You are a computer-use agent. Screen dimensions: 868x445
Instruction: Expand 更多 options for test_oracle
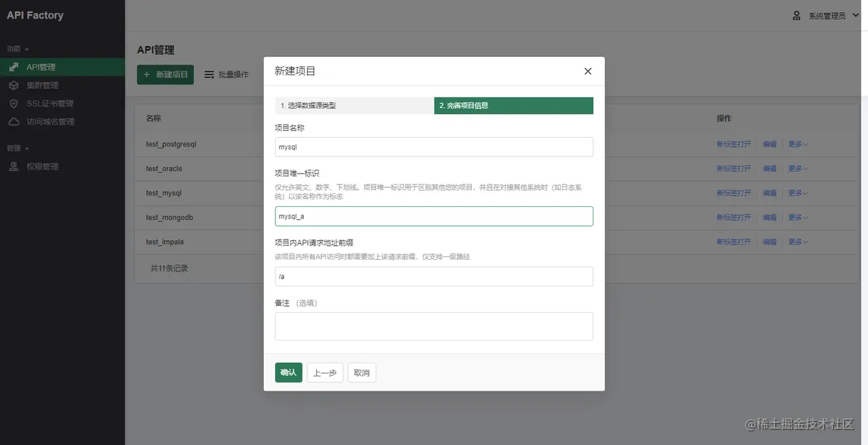797,168
